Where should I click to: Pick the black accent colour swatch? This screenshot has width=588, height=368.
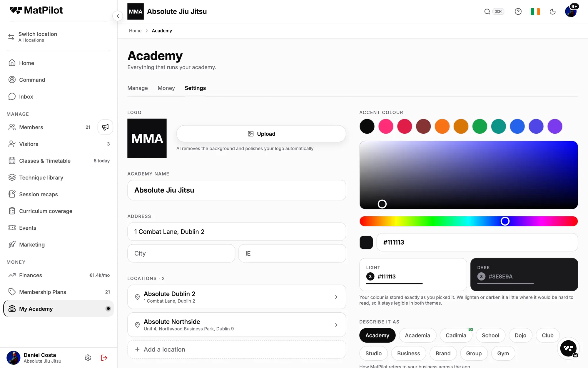pos(367,127)
